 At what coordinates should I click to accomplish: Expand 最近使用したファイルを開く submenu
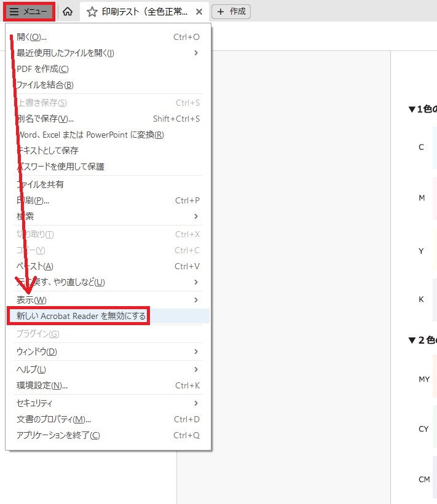pyautogui.click(x=195, y=53)
